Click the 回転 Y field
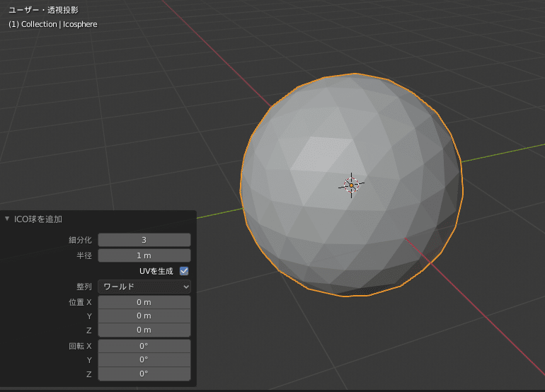The image size is (545, 392). [x=144, y=359]
